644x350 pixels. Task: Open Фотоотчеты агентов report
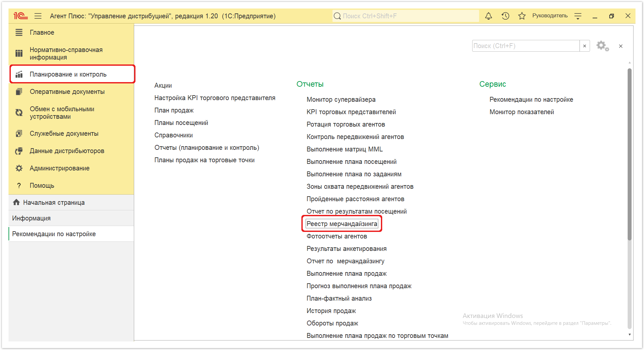(337, 236)
